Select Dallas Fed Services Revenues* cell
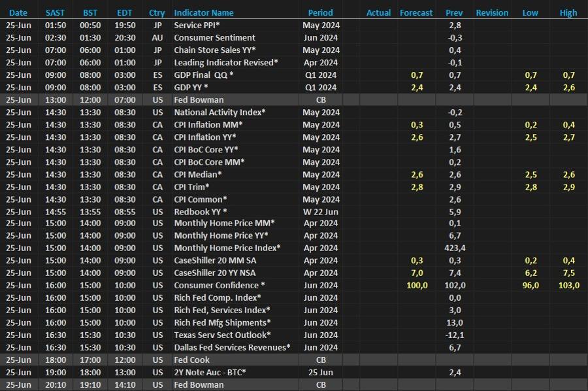This screenshot has height=391, width=588. pos(232,347)
